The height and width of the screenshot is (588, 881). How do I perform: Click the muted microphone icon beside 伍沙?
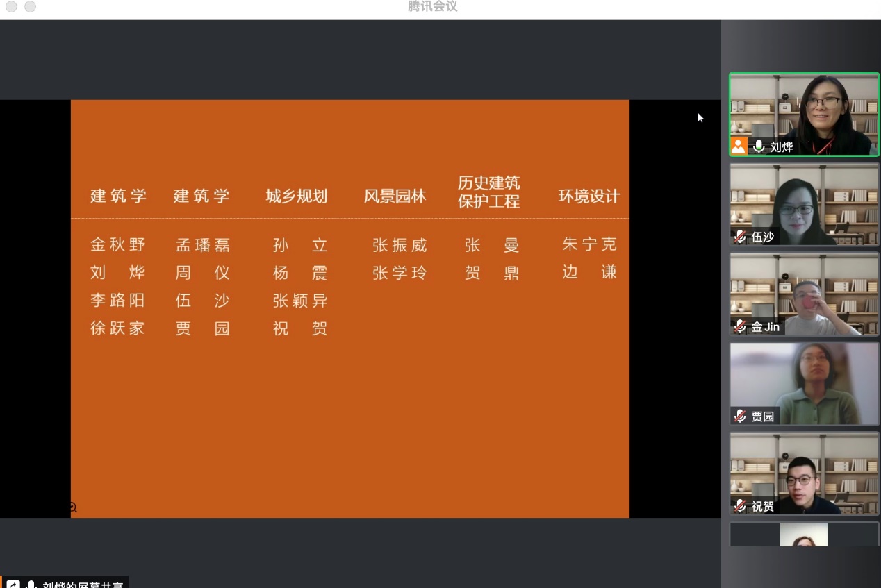741,237
